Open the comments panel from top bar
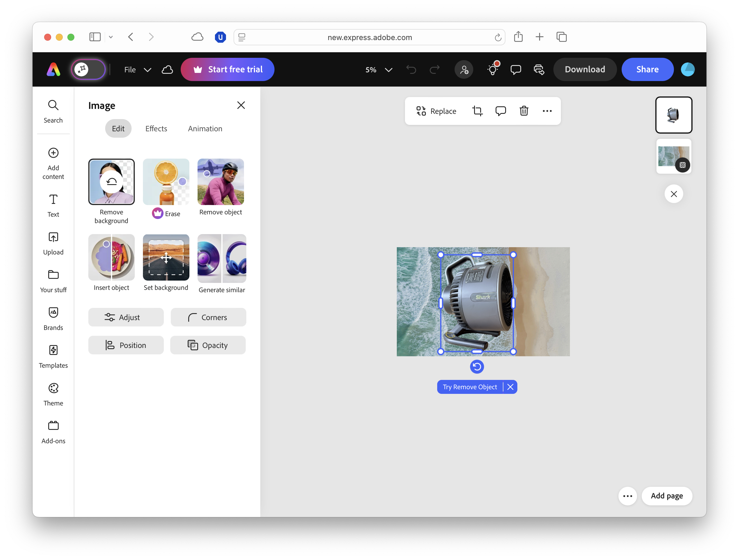 pyautogui.click(x=516, y=69)
